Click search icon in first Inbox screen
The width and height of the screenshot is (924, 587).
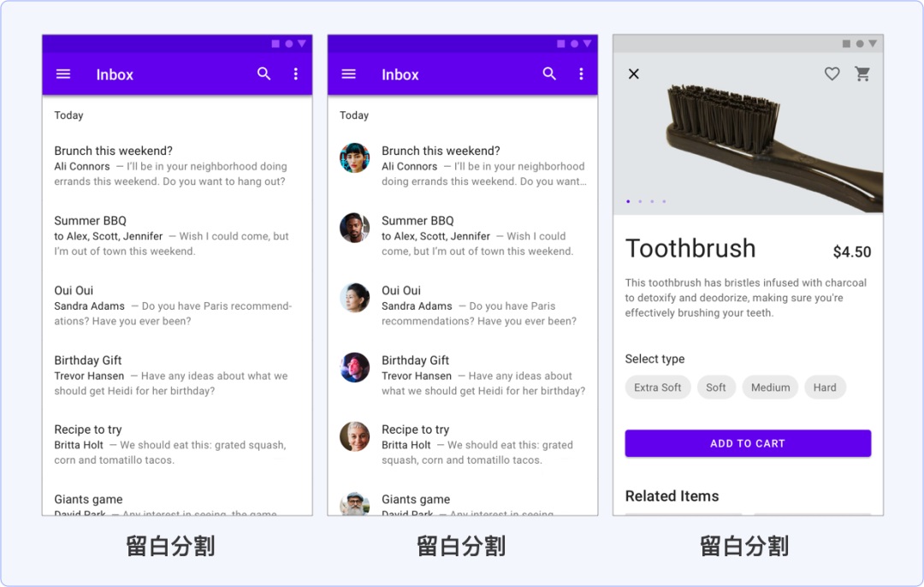click(x=264, y=74)
